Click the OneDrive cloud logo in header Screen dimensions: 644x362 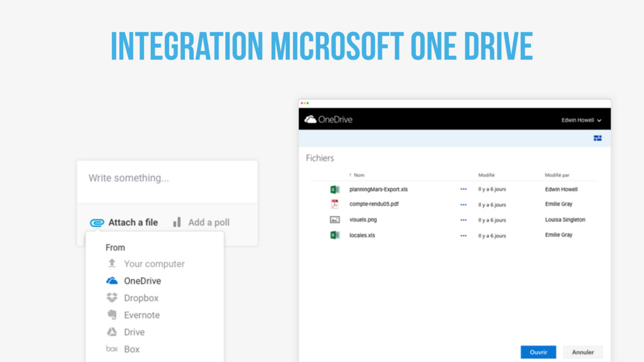pos(311,119)
